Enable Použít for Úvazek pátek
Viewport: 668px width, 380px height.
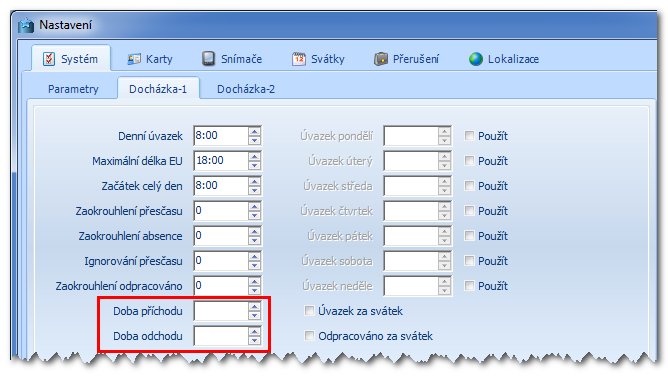tap(469, 236)
